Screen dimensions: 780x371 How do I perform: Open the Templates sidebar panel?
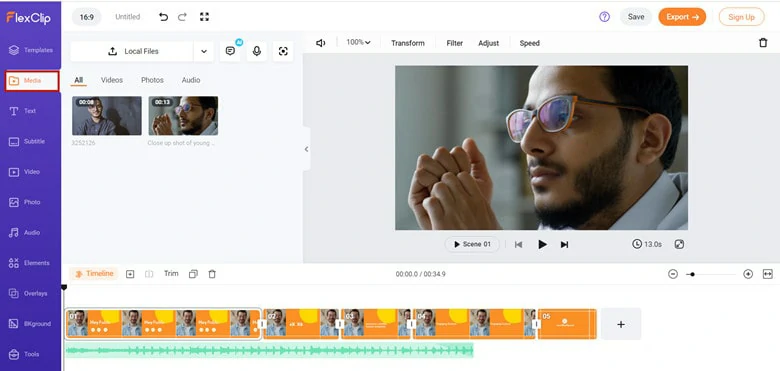(31, 50)
